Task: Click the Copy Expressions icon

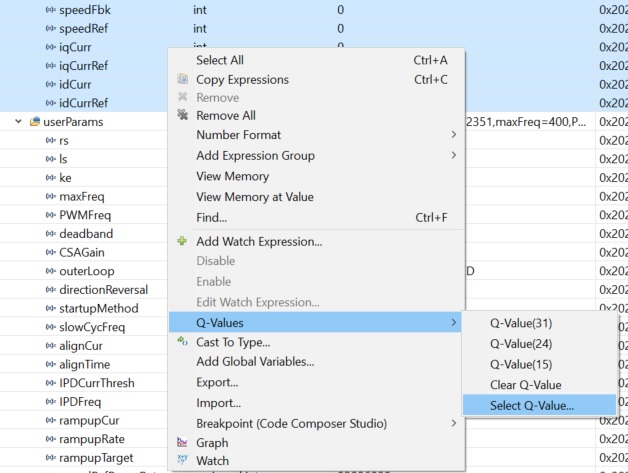Action: (182, 80)
